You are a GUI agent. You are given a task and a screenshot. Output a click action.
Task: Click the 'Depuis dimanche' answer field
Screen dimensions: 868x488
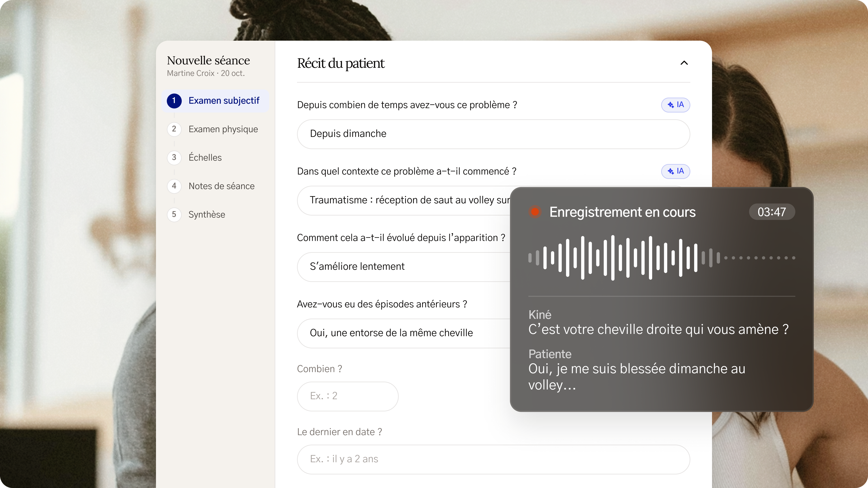point(493,134)
